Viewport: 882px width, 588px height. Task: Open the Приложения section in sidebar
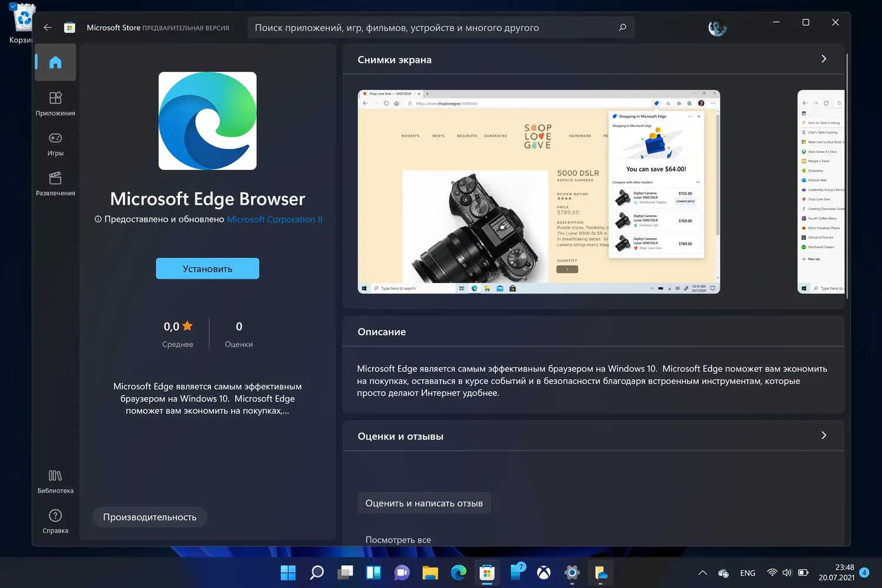tap(55, 103)
